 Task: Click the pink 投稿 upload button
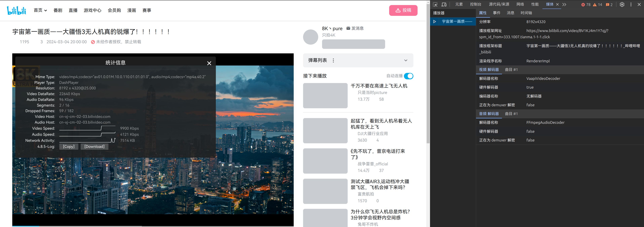[403, 10]
